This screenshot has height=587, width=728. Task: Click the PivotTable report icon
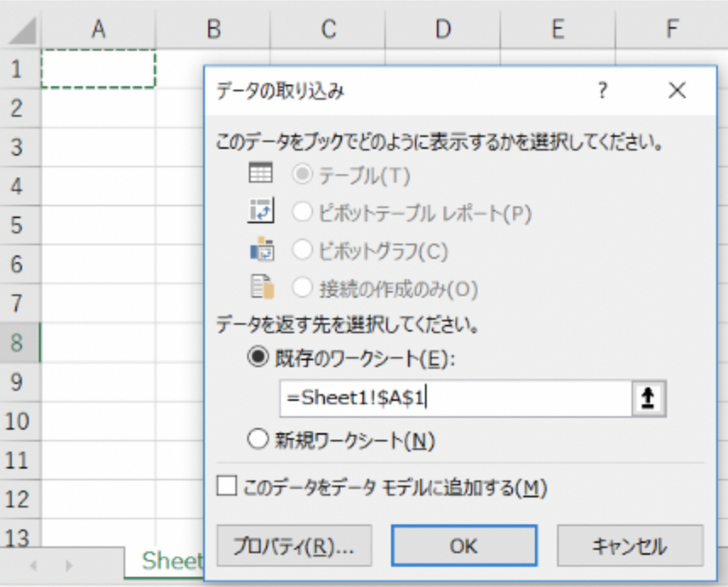tap(260, 211)
